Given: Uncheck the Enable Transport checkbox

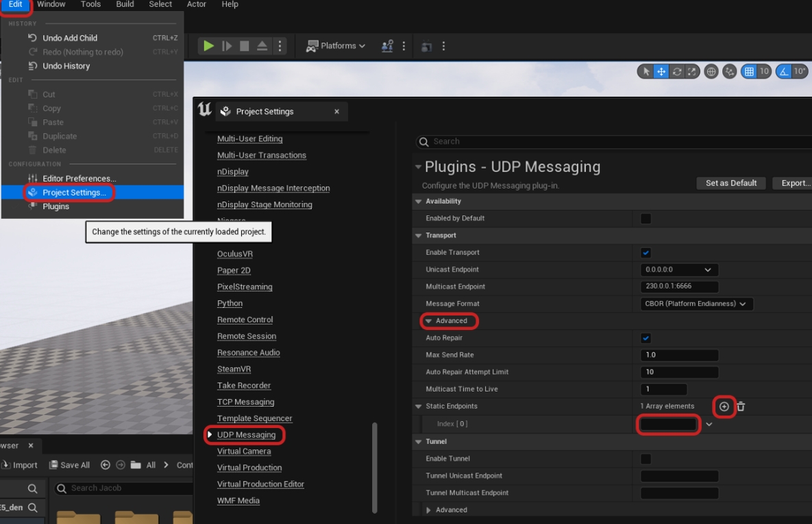Looking at the screenshot, I should pyautogui.click(x=645, y=253).
